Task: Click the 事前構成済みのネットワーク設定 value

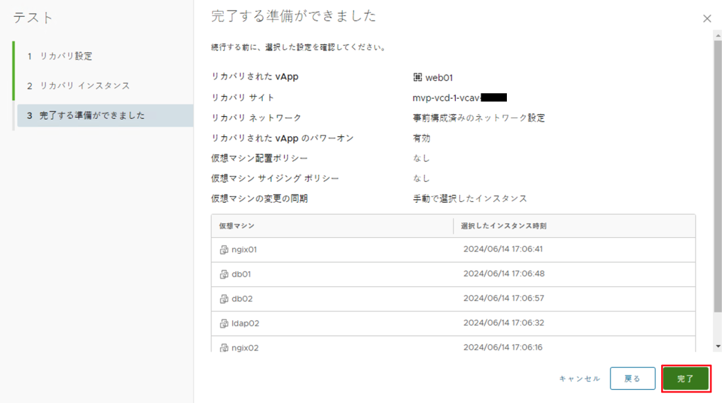Action: (x=478, y=118)
